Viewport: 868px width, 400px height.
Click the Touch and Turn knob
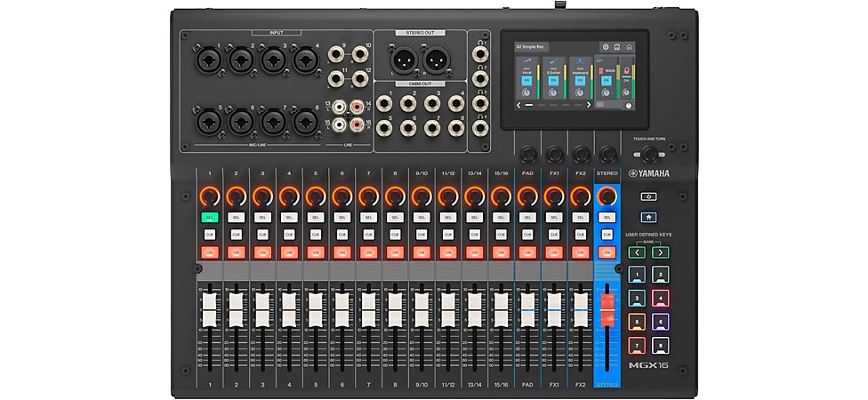coord(650,155)
